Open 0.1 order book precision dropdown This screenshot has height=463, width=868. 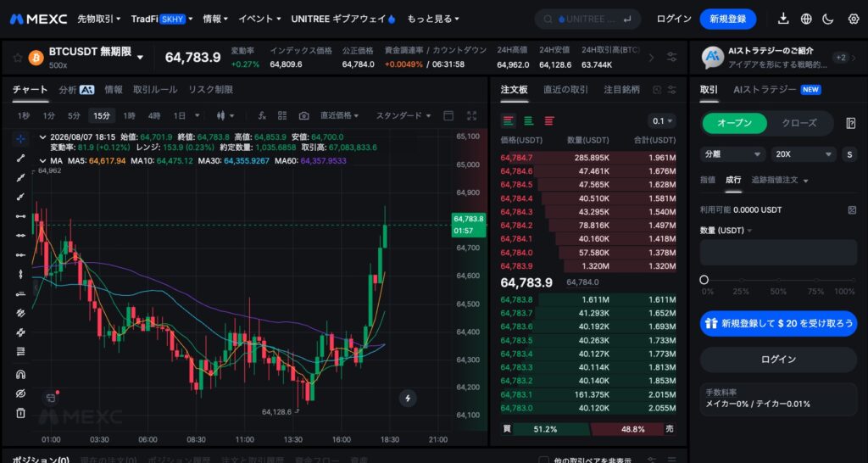tap(661, 120)
